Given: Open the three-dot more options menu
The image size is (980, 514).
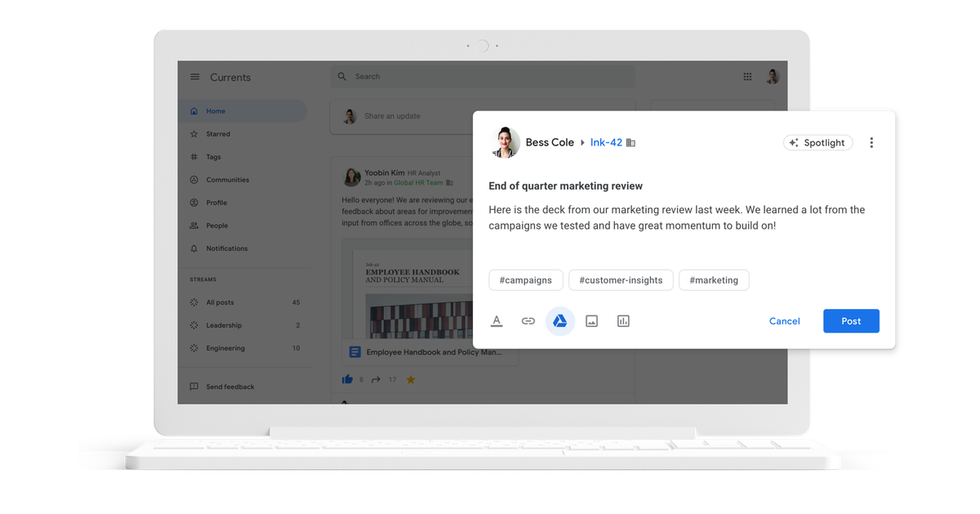Looking at the screenshot, I should [871, 143].
